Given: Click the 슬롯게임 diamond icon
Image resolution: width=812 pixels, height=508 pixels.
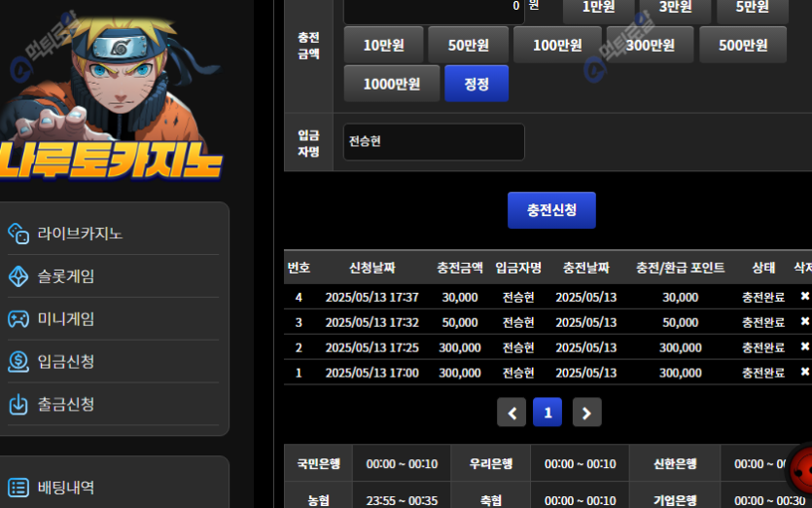Looking at the screenshot, I should click(18, 276).
